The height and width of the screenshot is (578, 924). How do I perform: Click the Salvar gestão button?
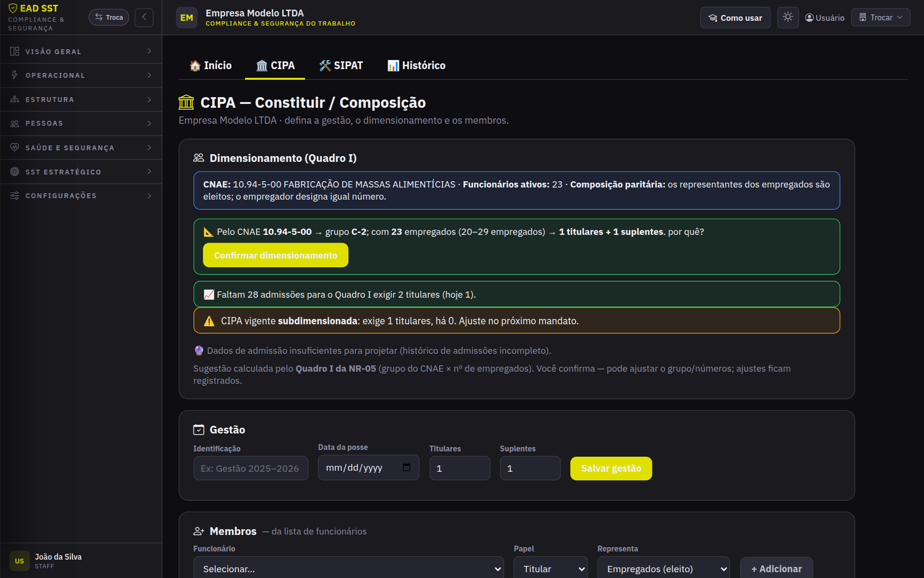[611, 468]
